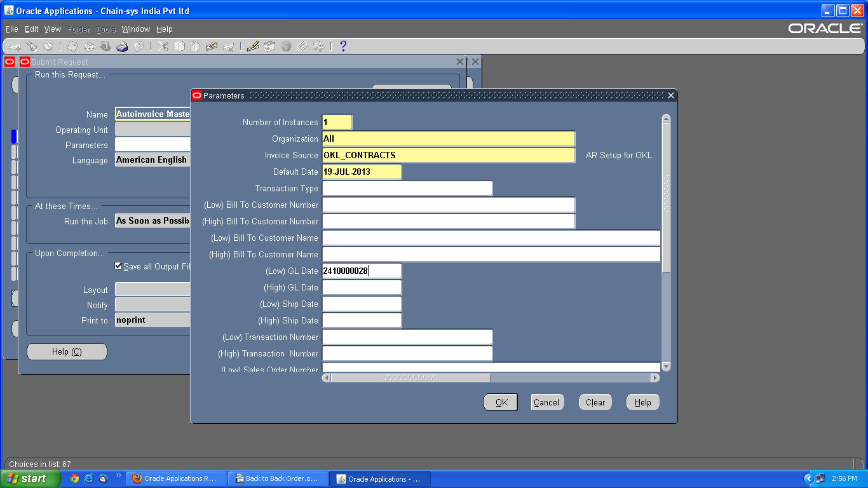The image size is (868, 488).
Task: Click the Edit Field pencil icon
Action: coord(253,46)
